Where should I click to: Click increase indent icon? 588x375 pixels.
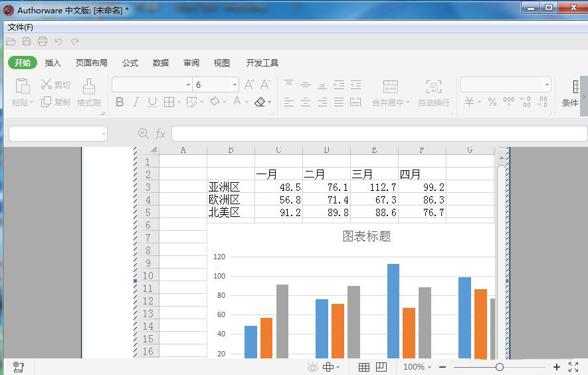(355, 85)
